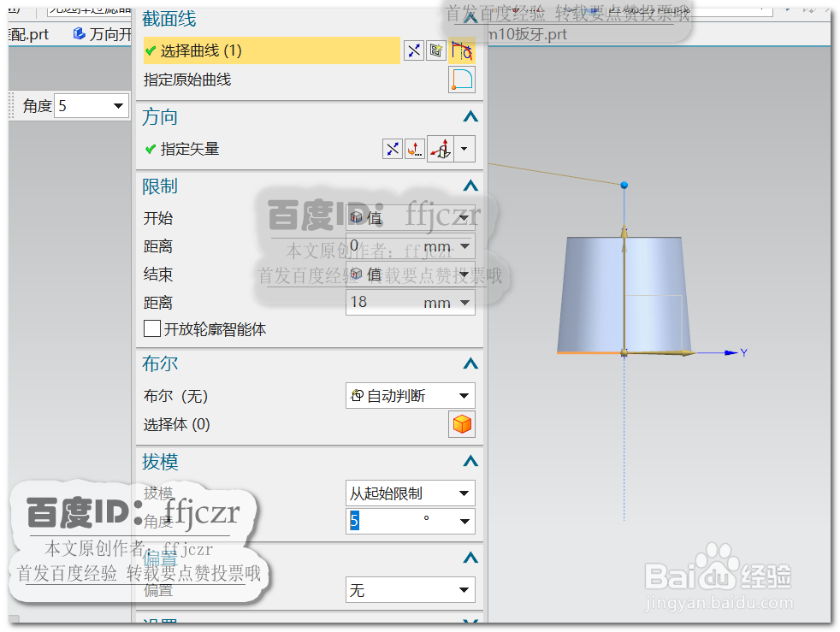This screenshot has height=632, width=840.
Task: Click the 指定原始曲线 curve icon
Action: pyautogui.click(x=462, y=80)
